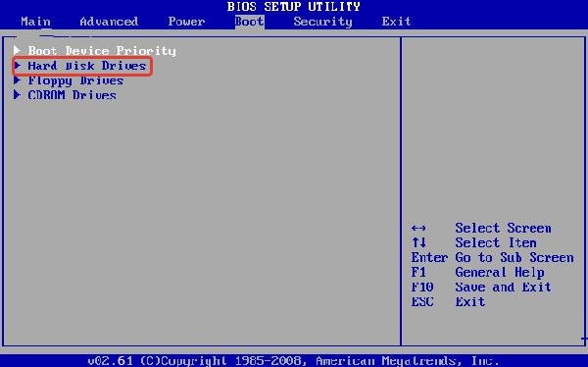The width and height of the screenshot is (588, 367).
Task: Click the F10 Save and Exit hint
Action: [481, 287]
